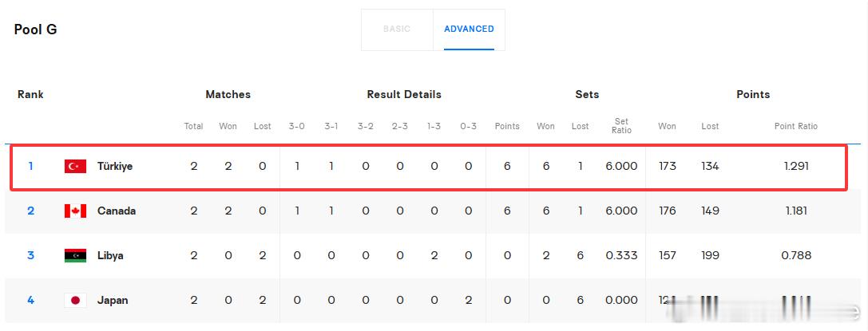Click the Canada flag icon

tap(75, 211)
